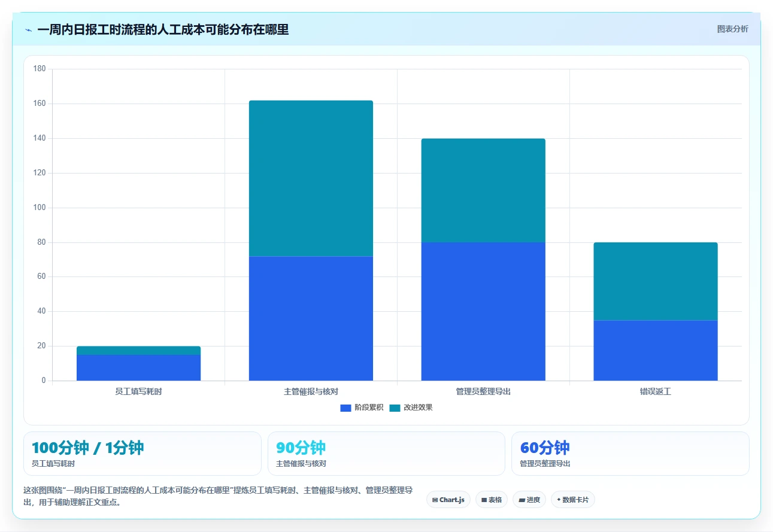Click the teal segment of 管理员整理导出 bar
Screen dimensions: 773x532
pos(483,190)
